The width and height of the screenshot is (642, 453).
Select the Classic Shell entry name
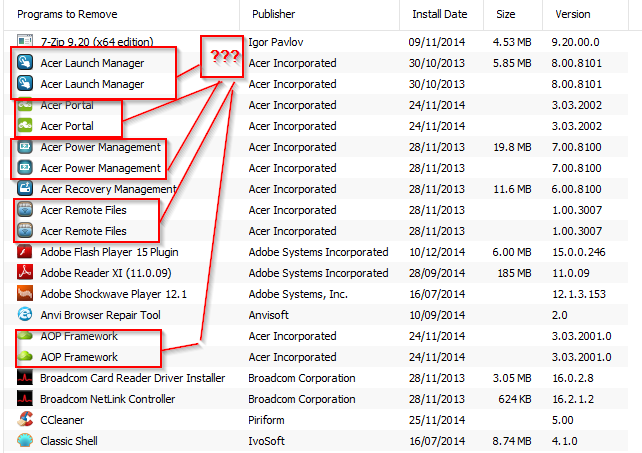[69, 441]
